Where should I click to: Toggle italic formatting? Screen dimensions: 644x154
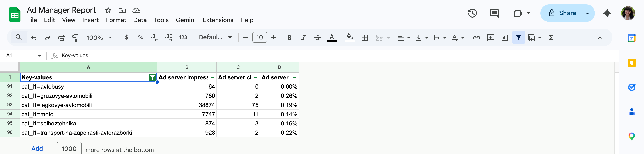303,38
